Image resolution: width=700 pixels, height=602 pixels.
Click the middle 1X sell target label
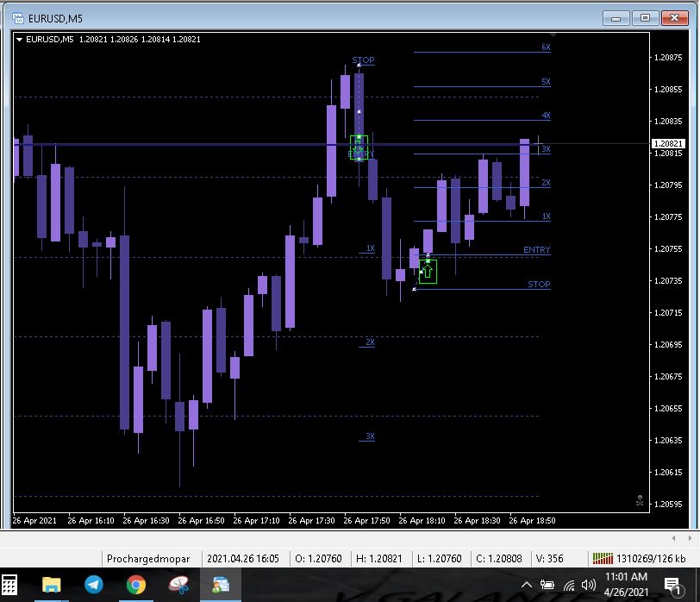click(370, 248)
